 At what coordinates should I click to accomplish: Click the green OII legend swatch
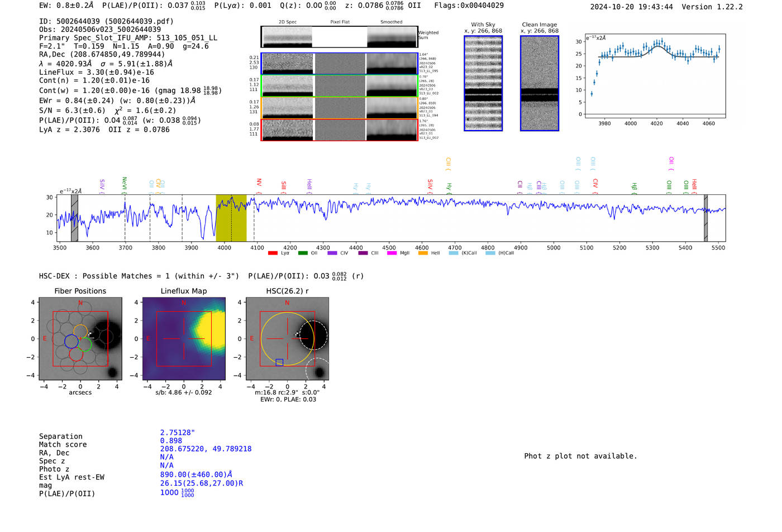[x=303, y=253]
